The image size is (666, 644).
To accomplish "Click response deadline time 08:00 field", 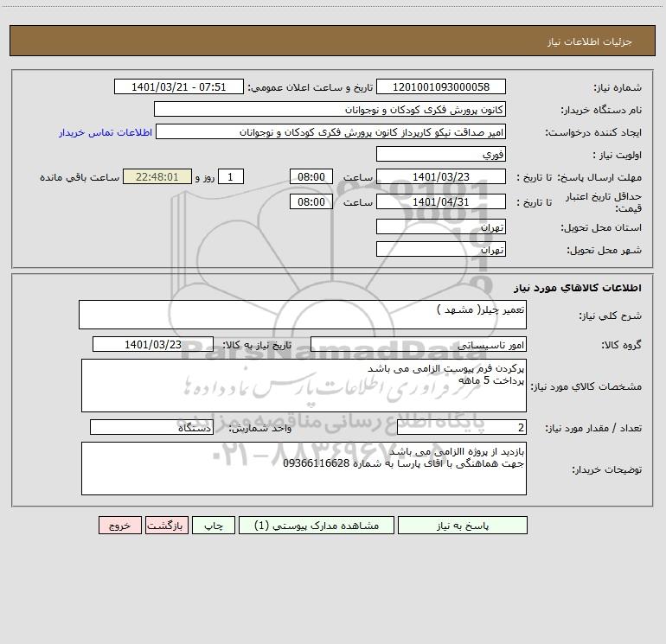I will pos(311,177).
